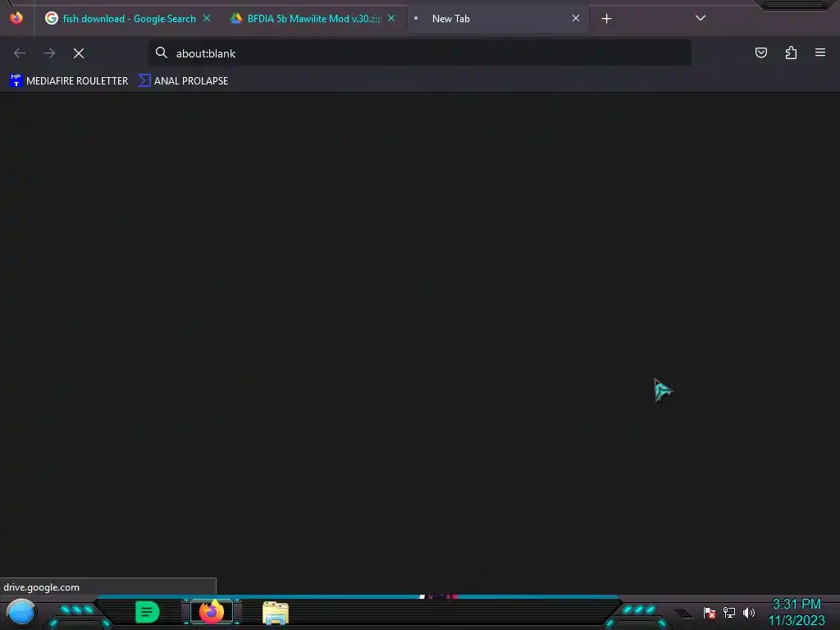
Task: Select the New Tab tab
Action: (x=498, y=19)
